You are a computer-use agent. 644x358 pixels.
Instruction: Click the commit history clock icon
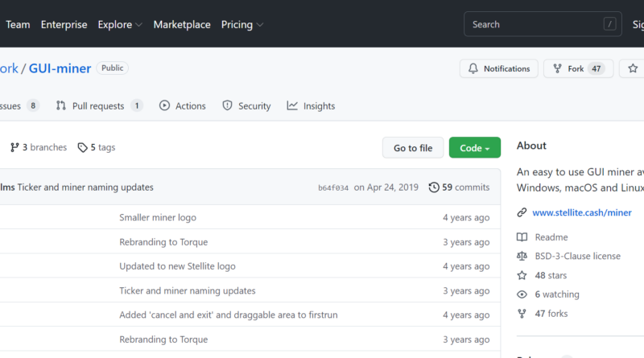coord(434,187)
